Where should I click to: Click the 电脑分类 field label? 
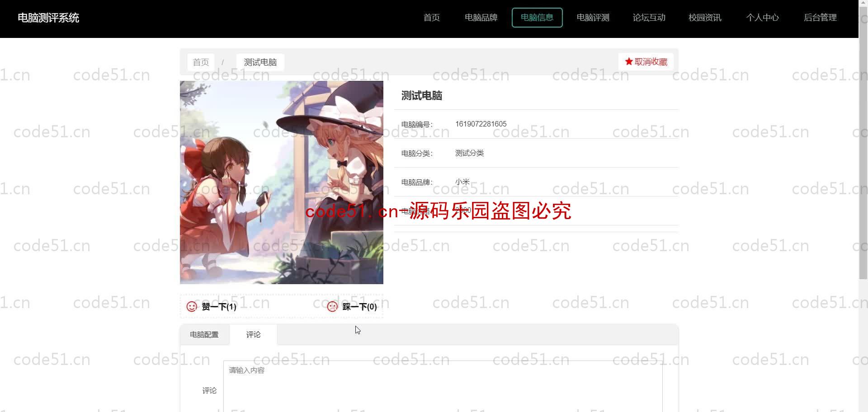(417, 153)
